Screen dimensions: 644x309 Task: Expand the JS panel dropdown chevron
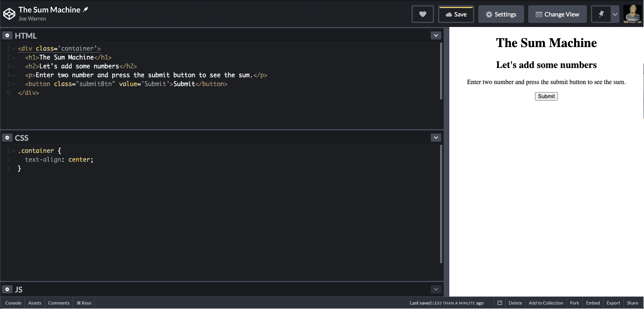(x=436, y=289)
